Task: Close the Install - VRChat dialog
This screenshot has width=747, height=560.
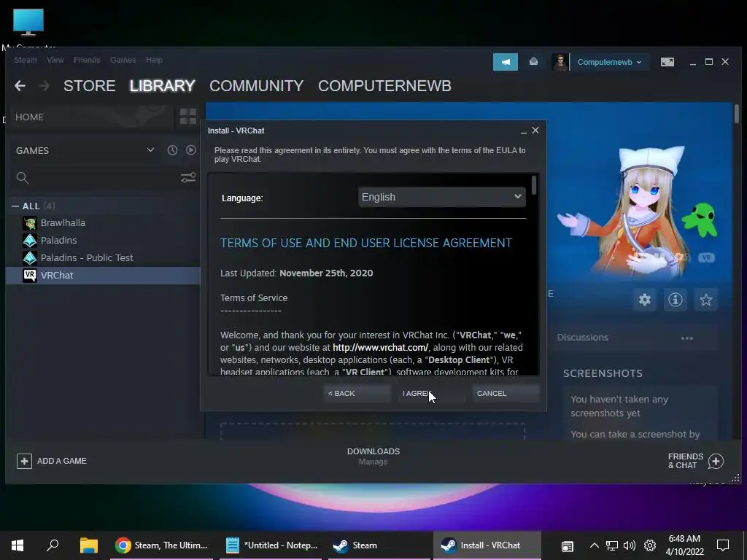Action: point(535,130)
